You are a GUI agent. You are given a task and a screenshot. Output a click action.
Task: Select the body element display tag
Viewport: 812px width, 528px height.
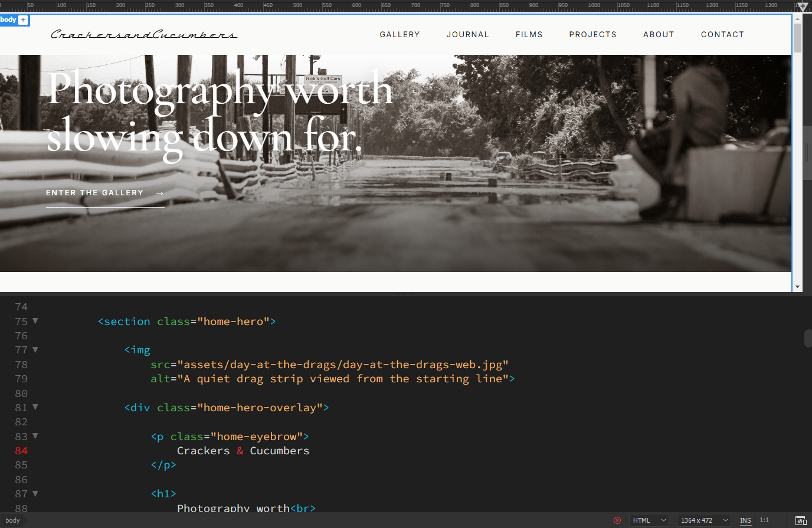[x=8, y=20]
